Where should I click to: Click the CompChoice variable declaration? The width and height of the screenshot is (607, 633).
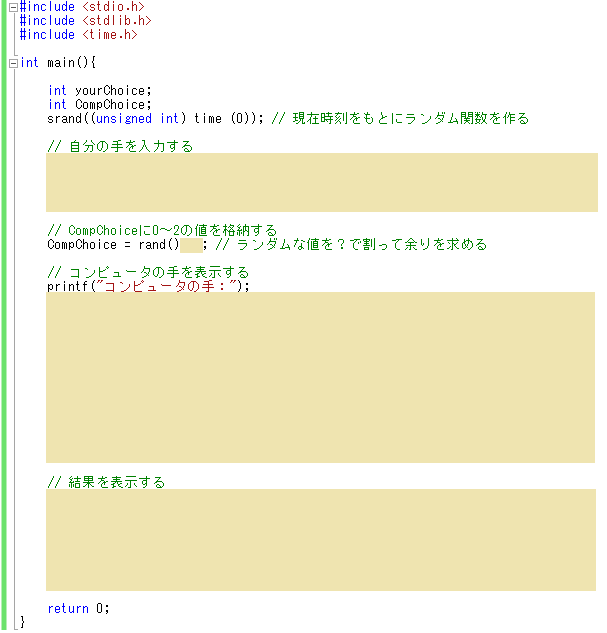pyautogui.click(x=112, y=104)
